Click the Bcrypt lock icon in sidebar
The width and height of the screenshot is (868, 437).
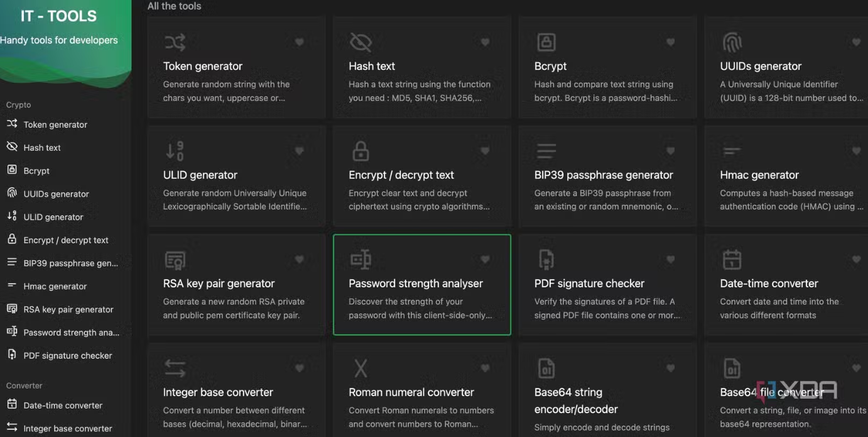tap(12, 170)
